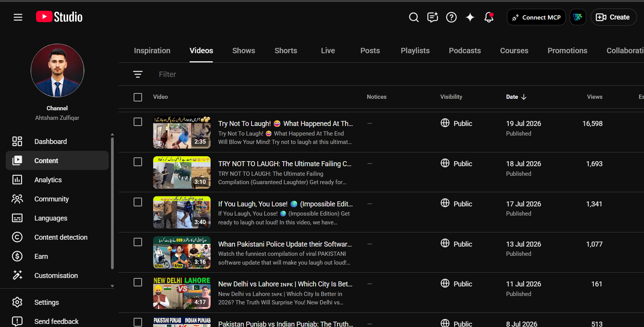Open 'Try Not To Laugh! What Happened' title
This screenshot has width=644, height=327.
pos(286,124)
